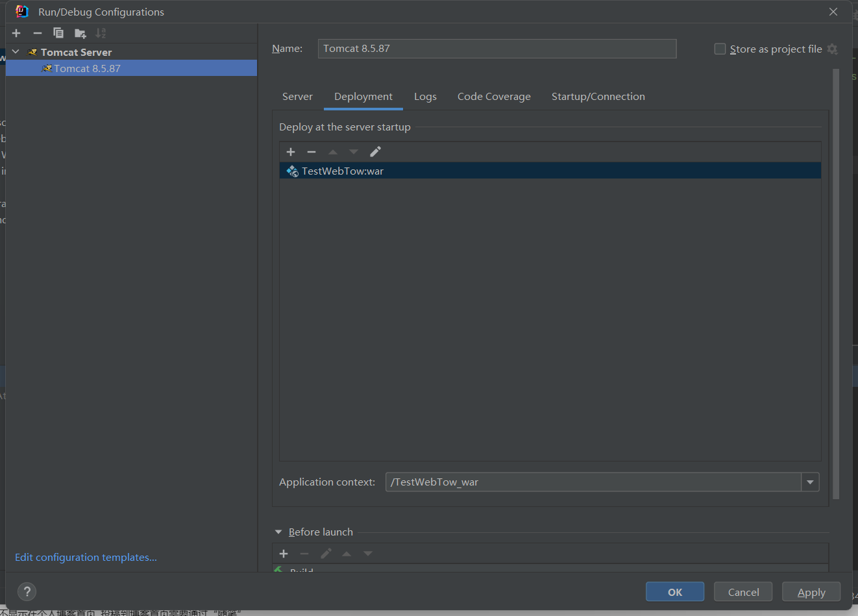Copy the selected configuration

[58, 33]
